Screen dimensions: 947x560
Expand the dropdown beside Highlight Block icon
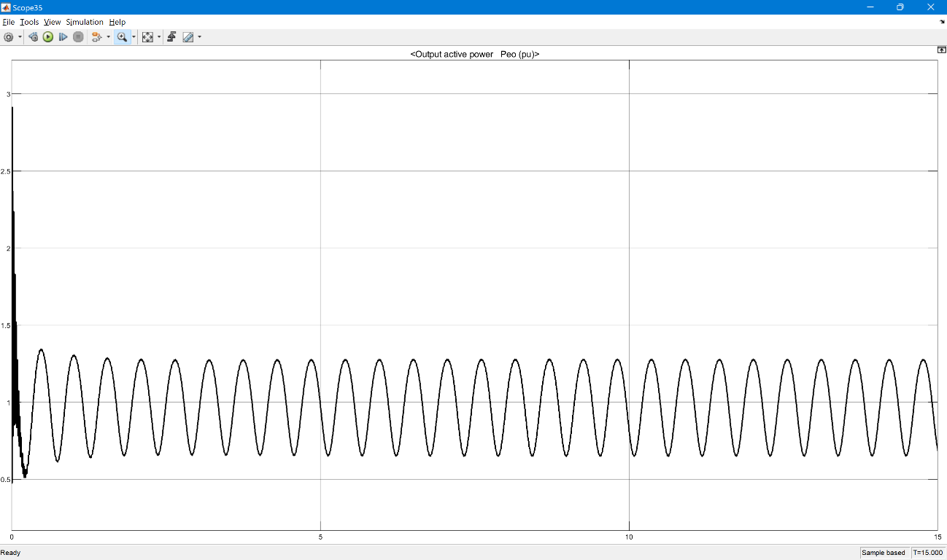(109, 36)
